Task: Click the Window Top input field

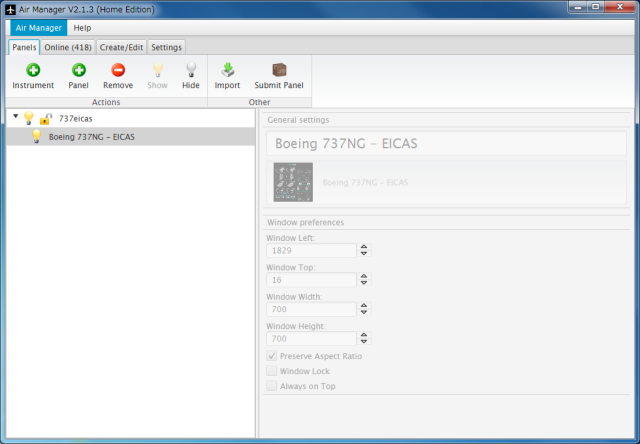Action: click(311, 280)
